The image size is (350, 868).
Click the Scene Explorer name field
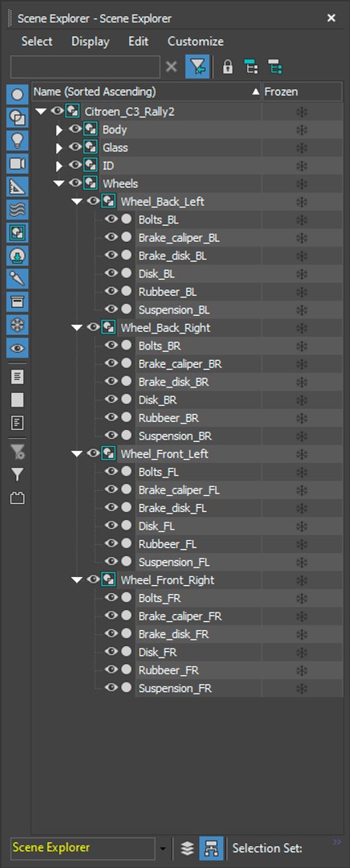click(x=83, y=848)
